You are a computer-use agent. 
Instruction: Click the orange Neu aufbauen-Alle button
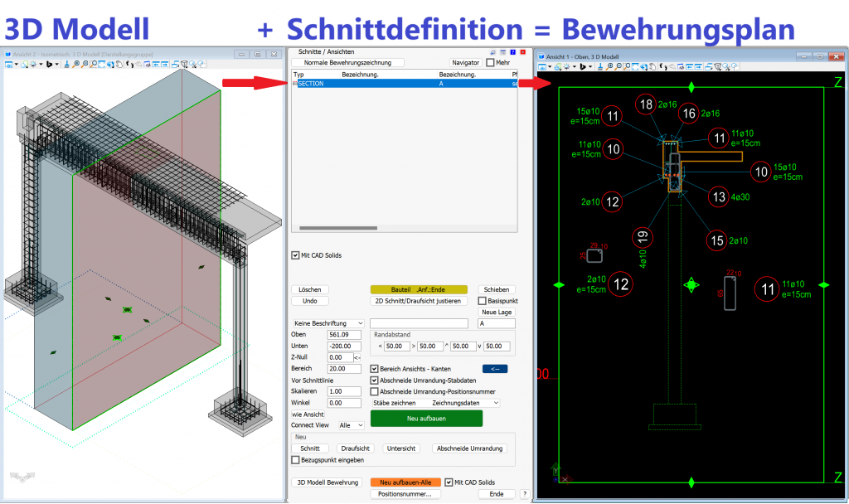[x=405, y=482]
